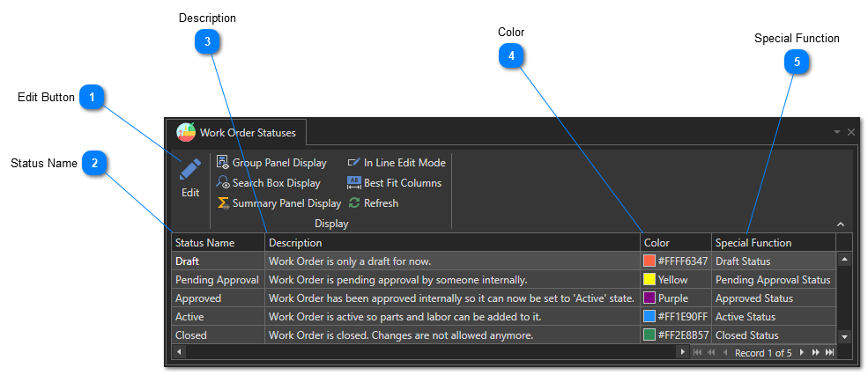Viewport: 868px width, 375px height.
Task: Select the Draft status row
Action: [x=217, y=261]
